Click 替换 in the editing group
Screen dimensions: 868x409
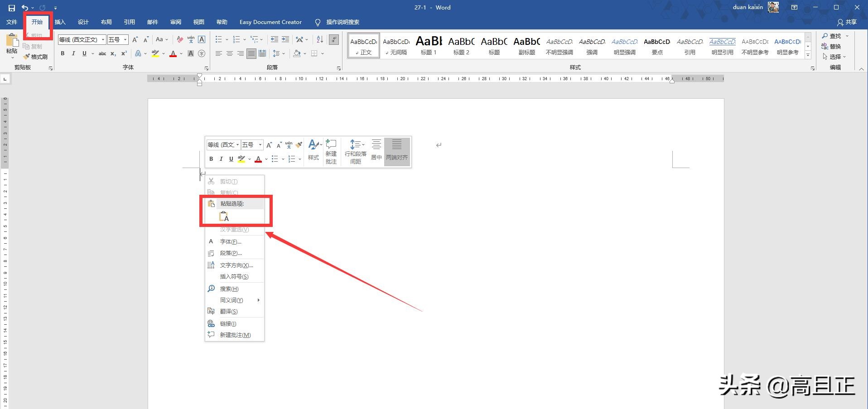(831, 46)
